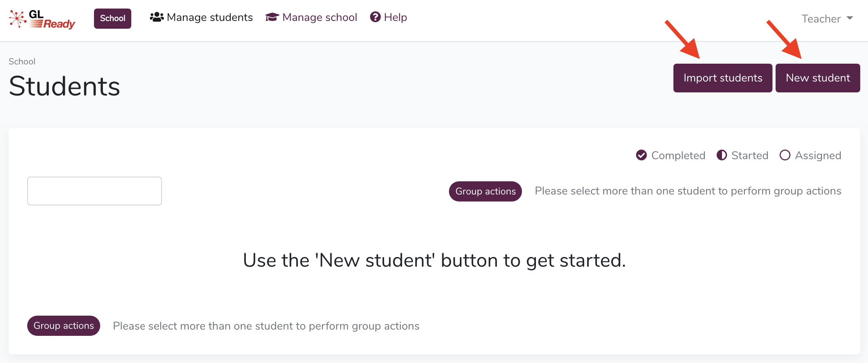Screen dimensions: 868x363
Task: Click the GL Ready wordmark text
Action: click(x=52, y=19)
